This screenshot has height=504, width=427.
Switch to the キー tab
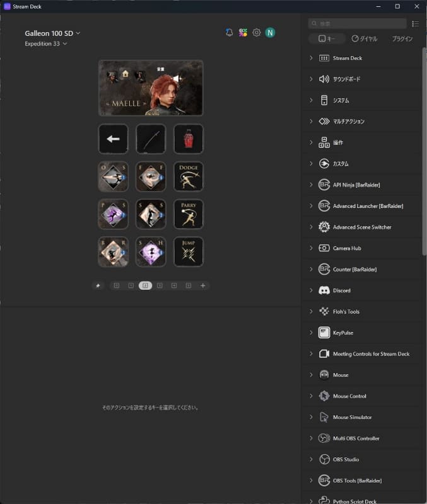coord(327,39)
